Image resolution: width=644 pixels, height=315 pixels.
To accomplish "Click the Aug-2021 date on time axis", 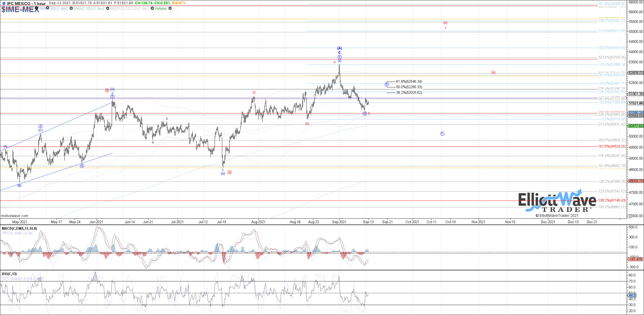I will point(258,222).
